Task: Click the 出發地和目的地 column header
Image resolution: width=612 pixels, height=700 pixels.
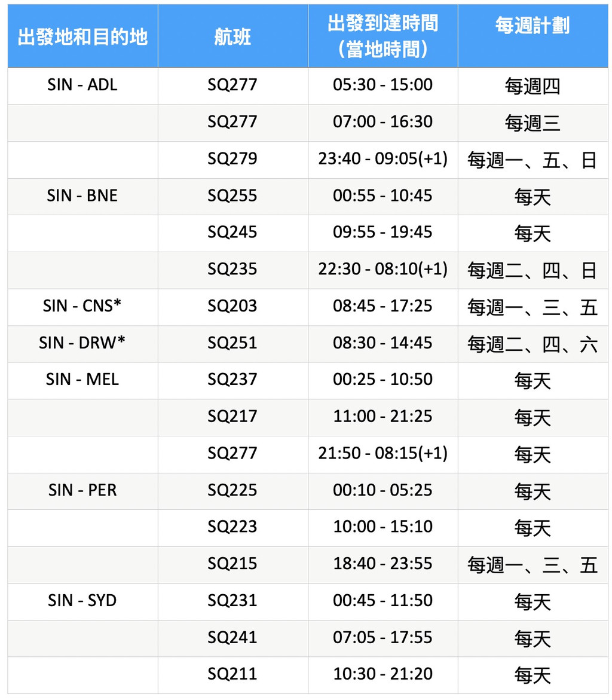Action: tap(82, 36)
